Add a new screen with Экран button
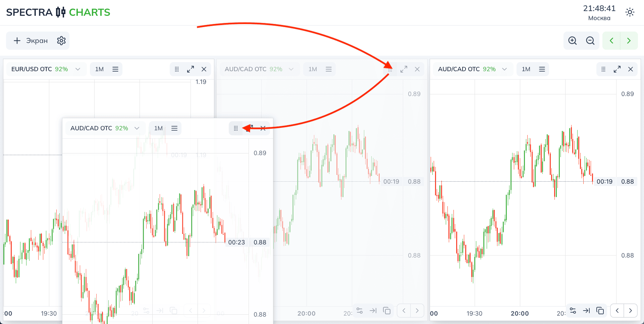The width and height of the screenshot is (644, 324). [30, 41]
